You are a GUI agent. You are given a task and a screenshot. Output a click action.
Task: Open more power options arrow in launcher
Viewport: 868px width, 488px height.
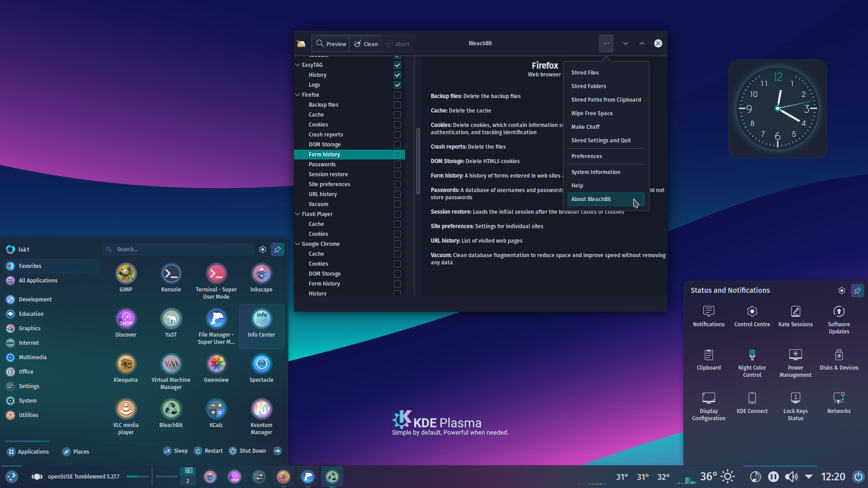click(278, 451)
